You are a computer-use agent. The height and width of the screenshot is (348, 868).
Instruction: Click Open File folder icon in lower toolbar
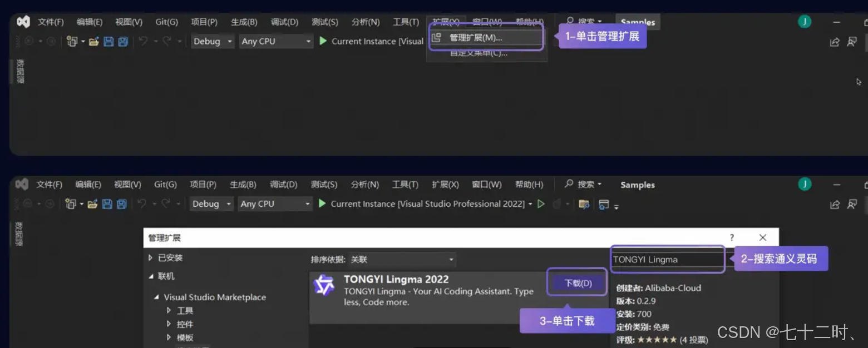click(93, 204)
